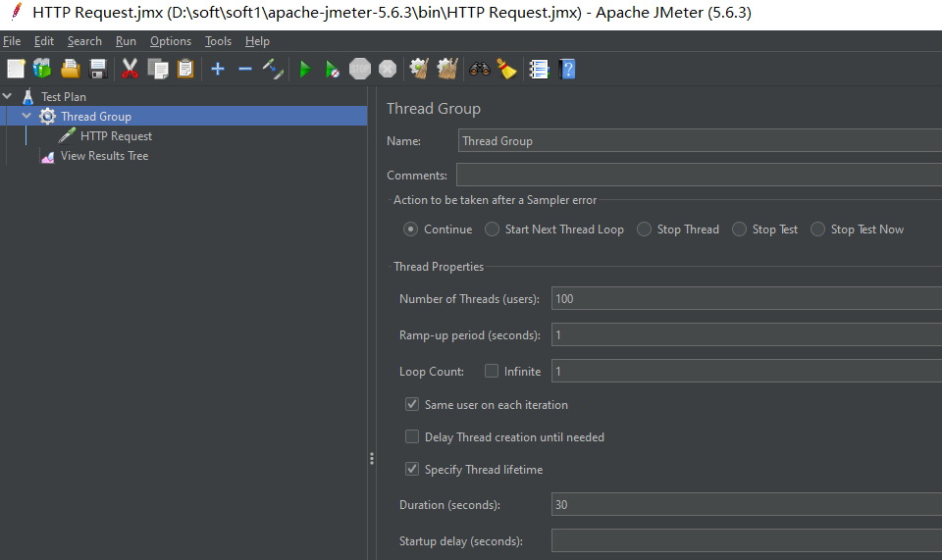Open the Function Helper list icon
Viewport: 942px width, 560px height.
(539, 69)
